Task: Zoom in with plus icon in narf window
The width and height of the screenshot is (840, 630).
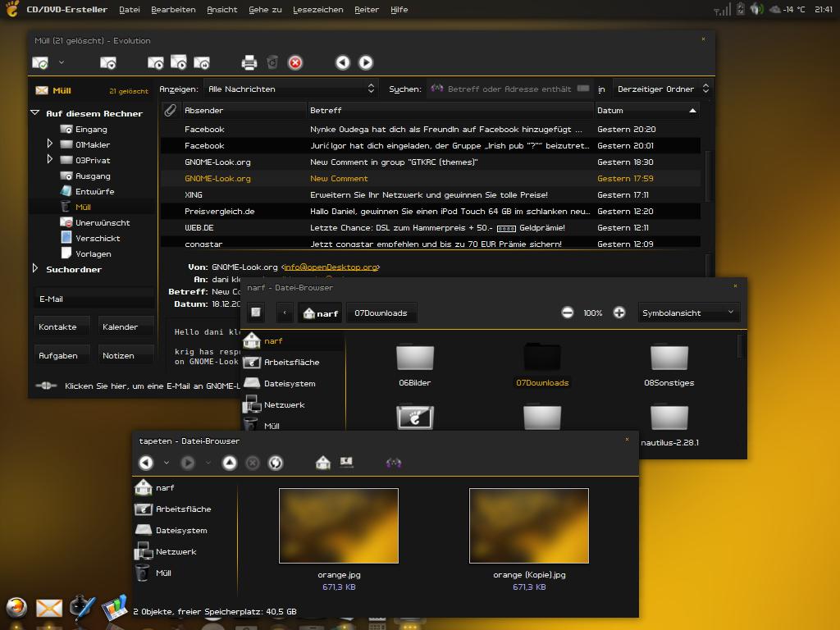Action: click(619, 313)
